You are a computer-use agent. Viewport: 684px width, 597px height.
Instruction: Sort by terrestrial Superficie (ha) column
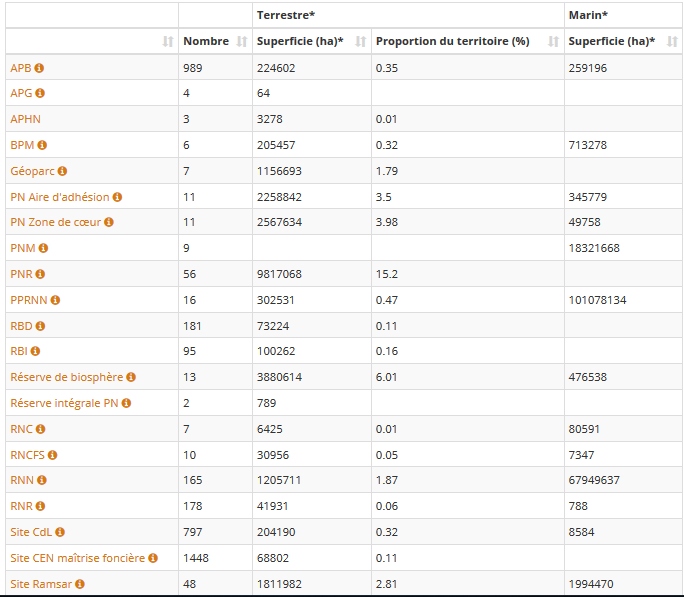[360, 42]
